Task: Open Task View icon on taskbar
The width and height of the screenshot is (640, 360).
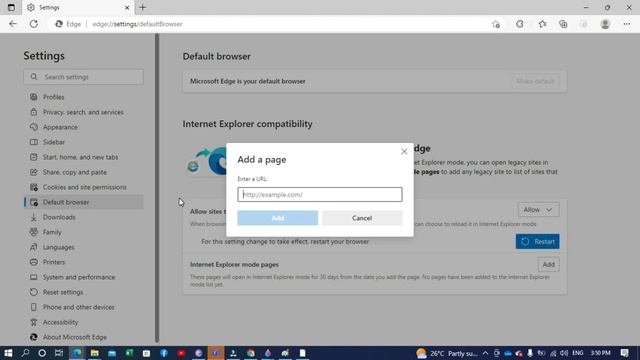Action: pos(59,353)
